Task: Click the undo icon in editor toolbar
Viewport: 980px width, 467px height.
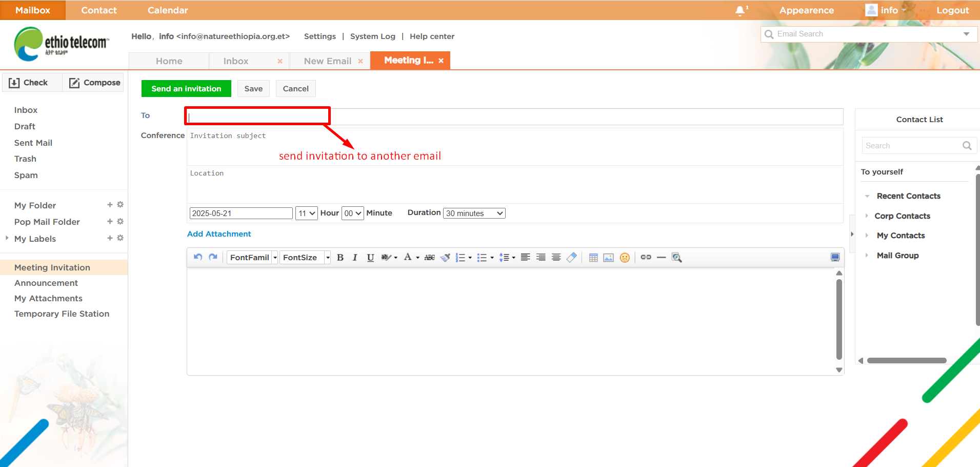Action: pos(198,257)
